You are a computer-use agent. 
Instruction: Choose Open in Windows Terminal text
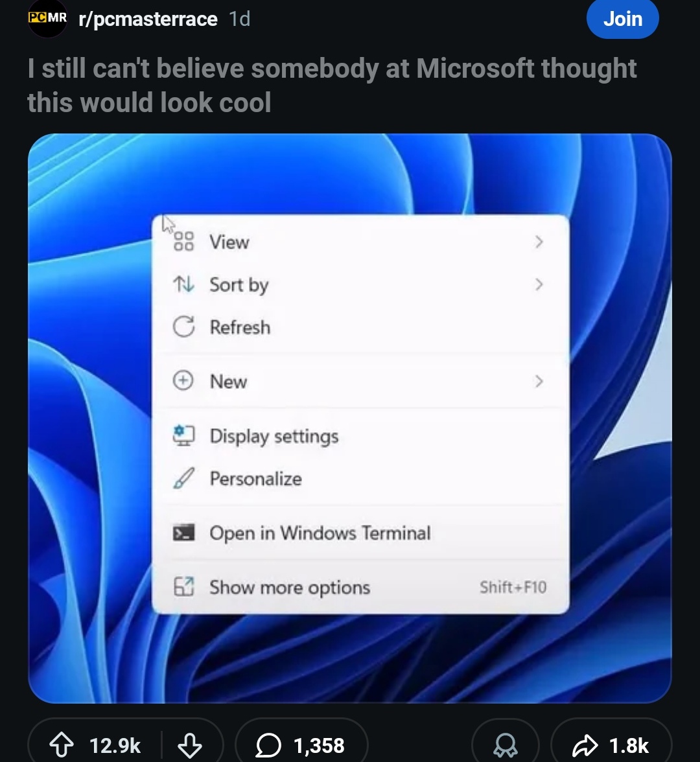coord(320,533)
